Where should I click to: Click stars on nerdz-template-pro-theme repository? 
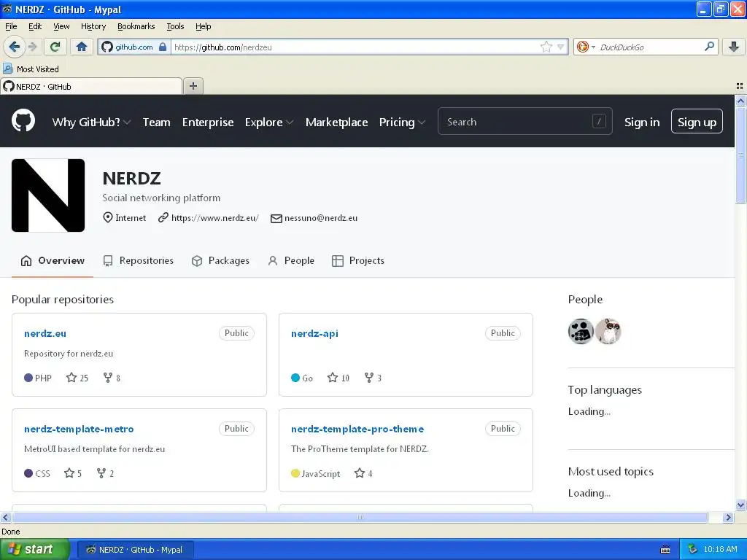[x=363, y=473]
